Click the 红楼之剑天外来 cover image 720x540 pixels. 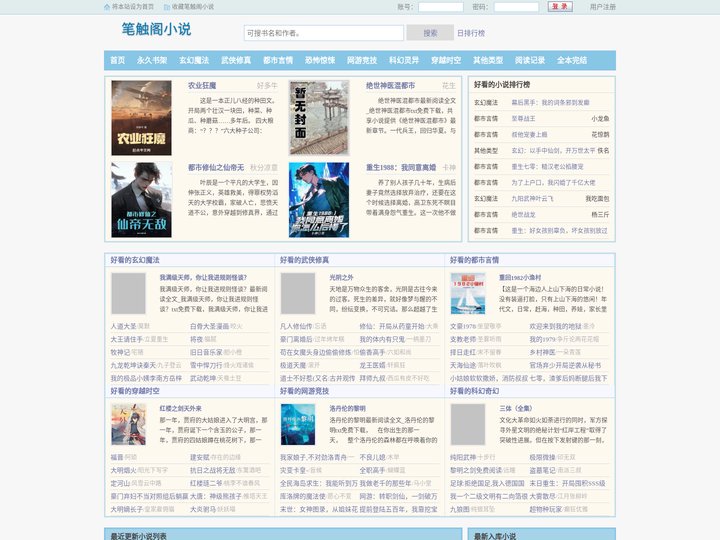pos(129,424)
